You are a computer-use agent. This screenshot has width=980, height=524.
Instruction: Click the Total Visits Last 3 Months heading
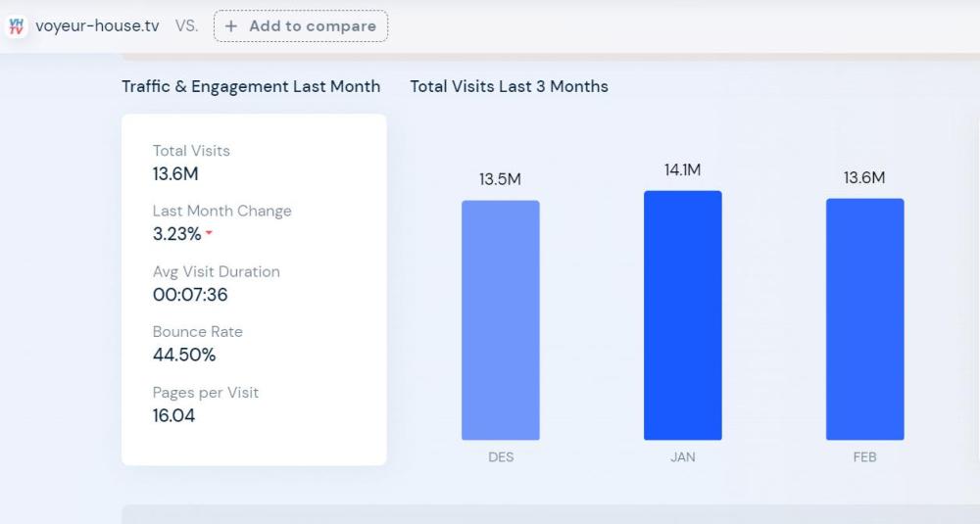[509, 86]
